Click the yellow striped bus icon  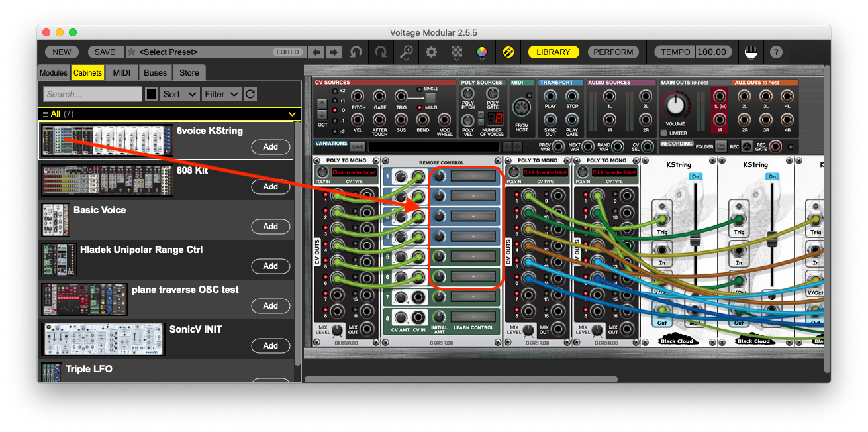[508, 52]
